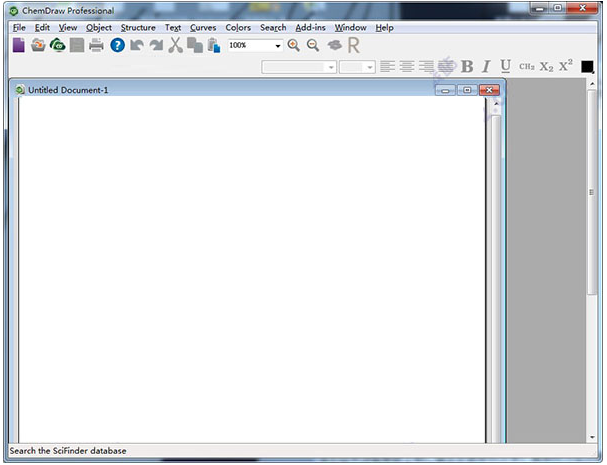The width and height of the screenshot is (607, 465).
Task: Close the Untitled Document-1 window
Action: 489,90
